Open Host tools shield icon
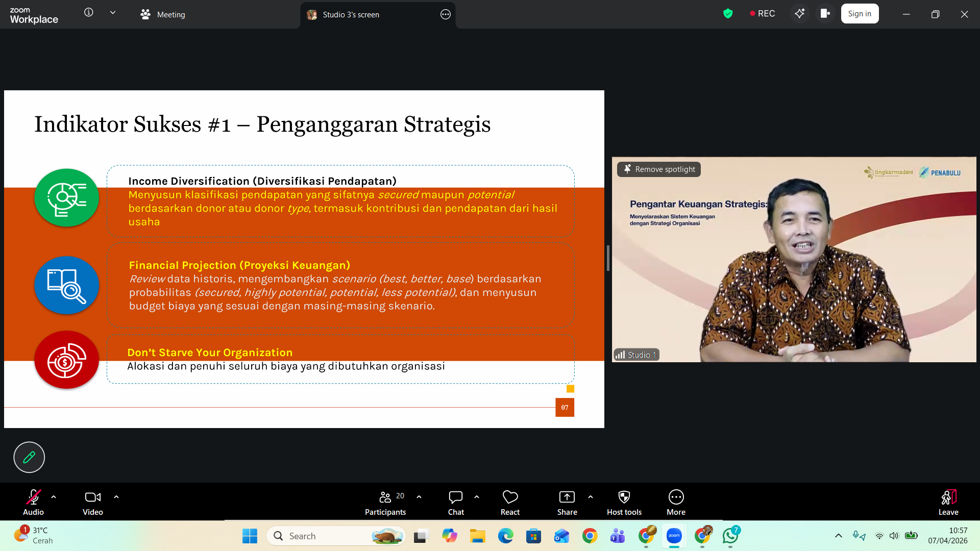This screenshot has height=551, width=980. coord(624,497)
